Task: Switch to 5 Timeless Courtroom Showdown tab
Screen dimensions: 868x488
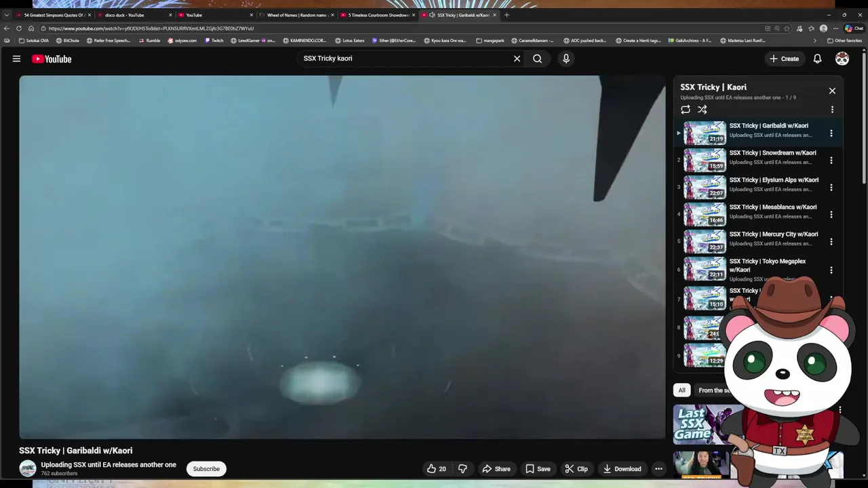Action: point(377,15)
